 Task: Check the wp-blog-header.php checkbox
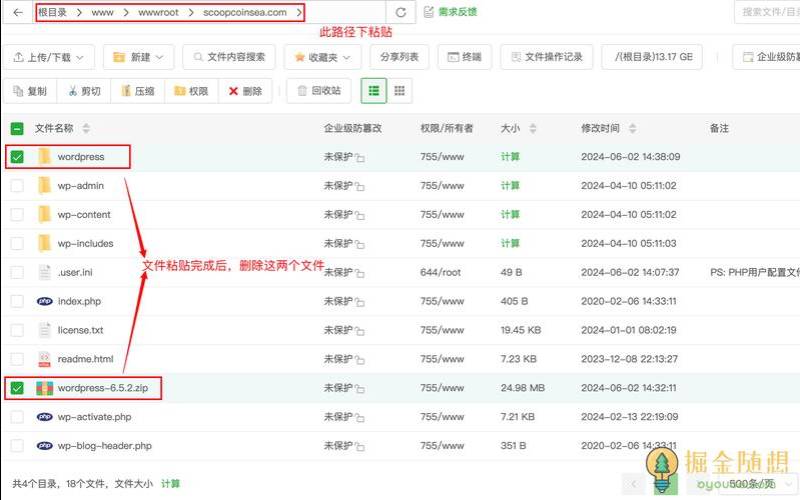coord(17,446)
